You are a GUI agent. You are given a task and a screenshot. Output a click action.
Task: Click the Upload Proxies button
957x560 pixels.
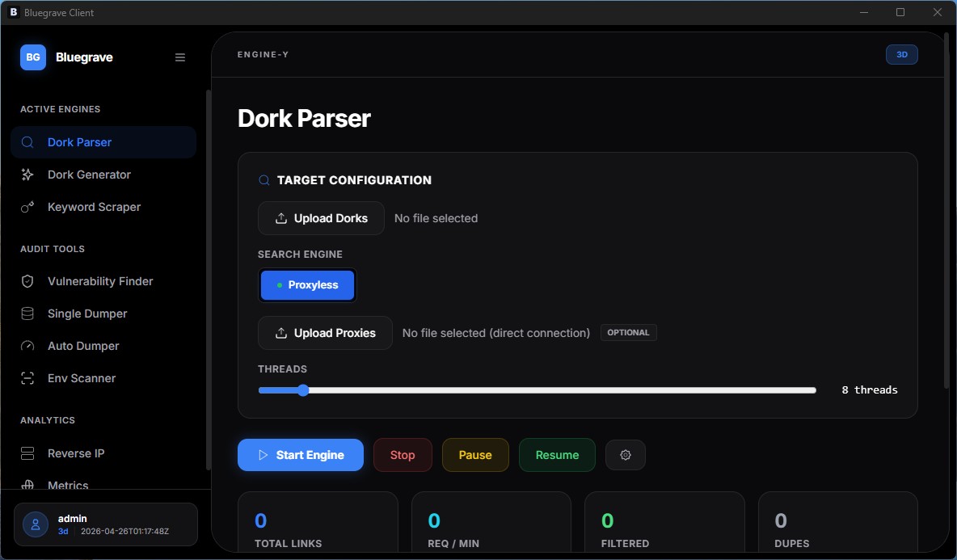[x=324, y=333]
